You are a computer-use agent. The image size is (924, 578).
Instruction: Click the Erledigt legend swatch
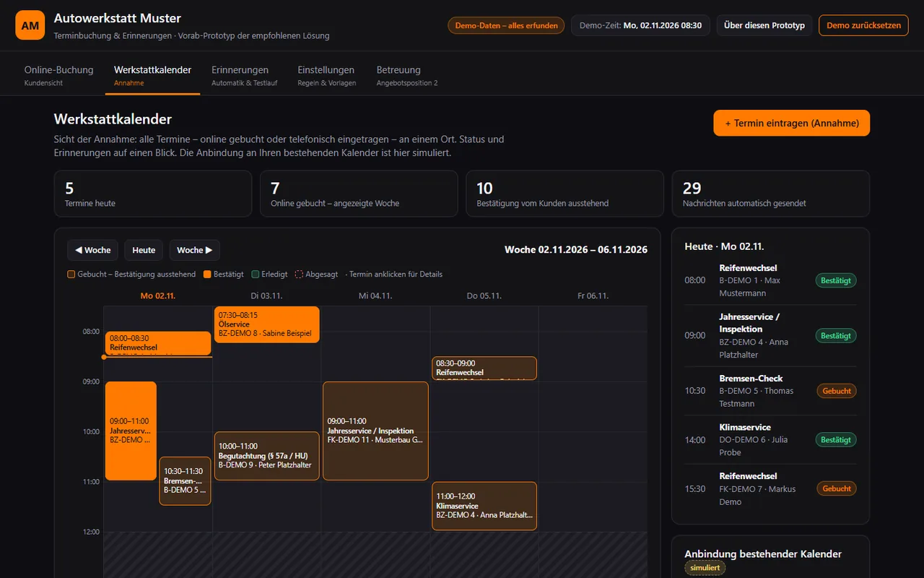[256, 275]
